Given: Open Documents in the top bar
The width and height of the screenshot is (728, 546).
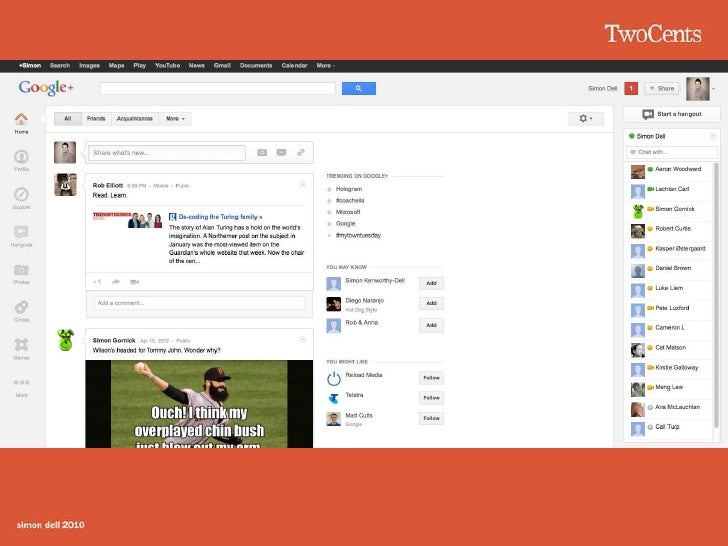Looking at the screenshot, I should pos(256,65).
